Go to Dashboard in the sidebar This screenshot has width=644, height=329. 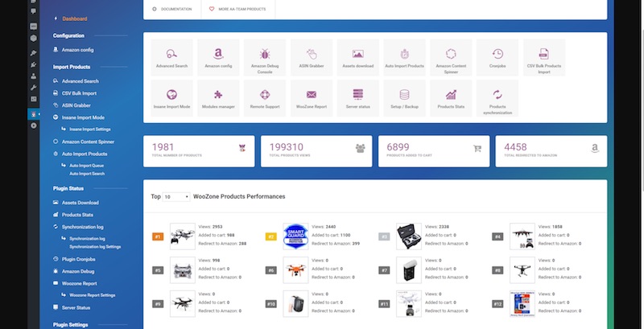(x=75, y=19)
